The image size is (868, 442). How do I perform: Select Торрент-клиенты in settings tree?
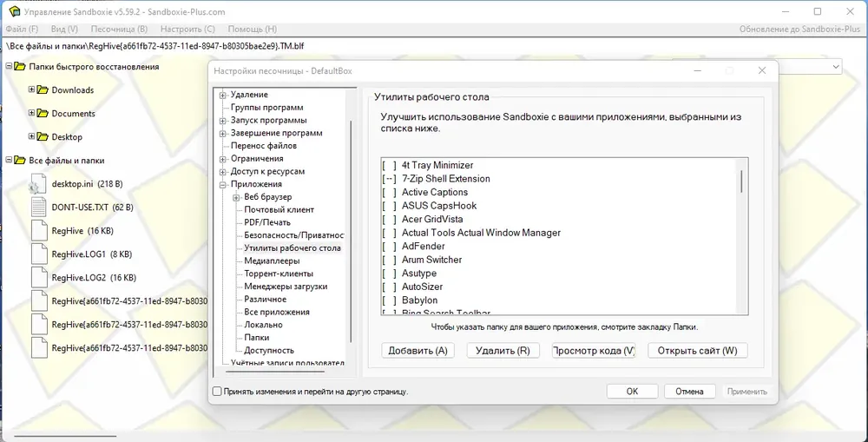(279, 274)
